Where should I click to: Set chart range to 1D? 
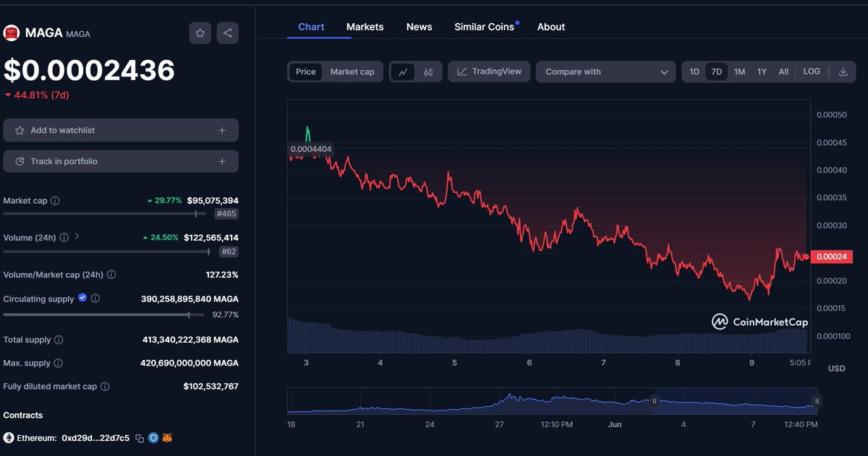click(x=694, y=72)
